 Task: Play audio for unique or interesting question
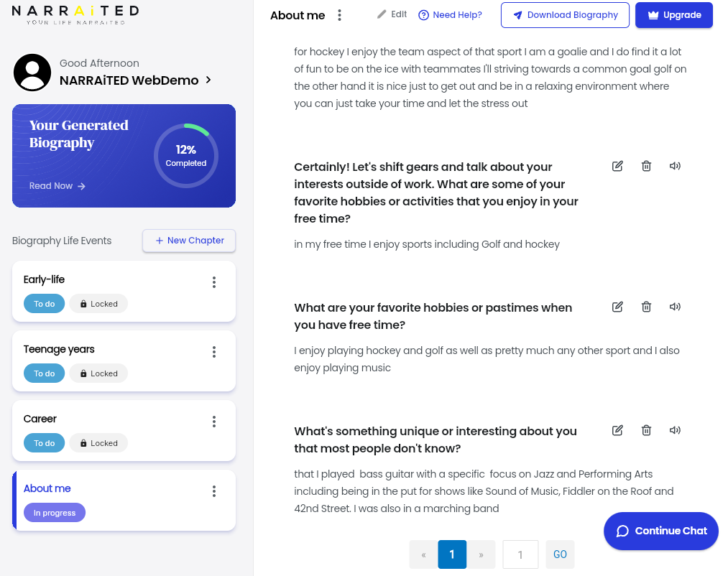pyautogui.click(x=675, y=430)
